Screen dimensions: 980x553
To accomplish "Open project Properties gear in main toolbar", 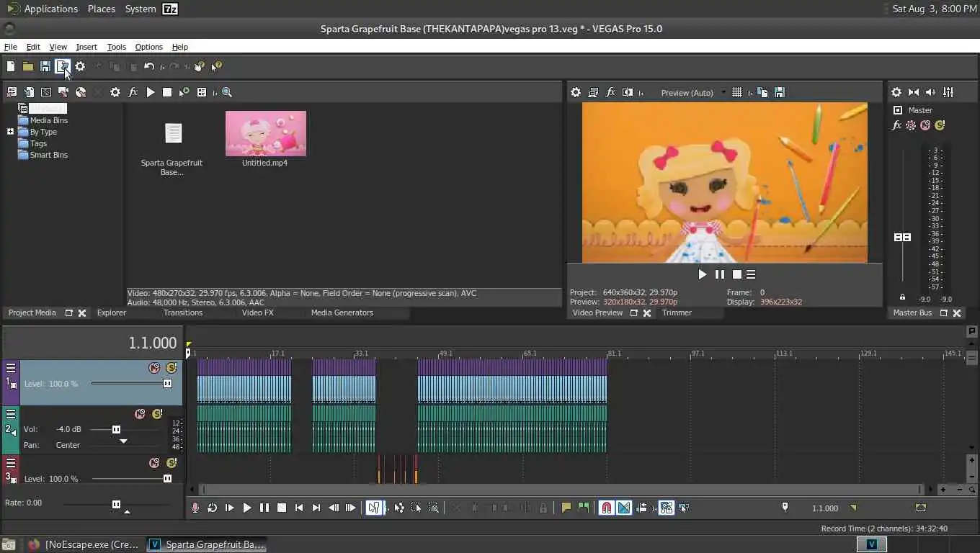I will click(80, 66).
